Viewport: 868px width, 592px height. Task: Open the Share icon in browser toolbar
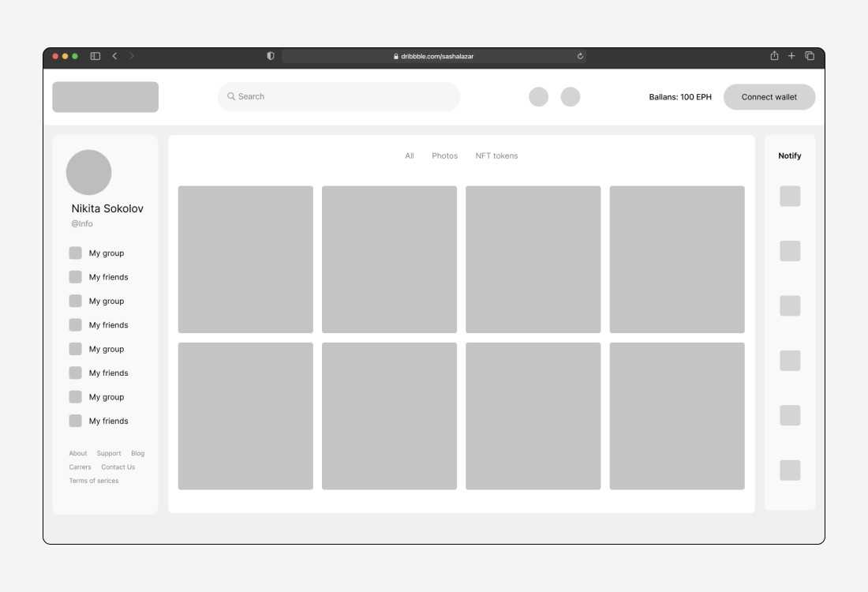click(774, 55)
